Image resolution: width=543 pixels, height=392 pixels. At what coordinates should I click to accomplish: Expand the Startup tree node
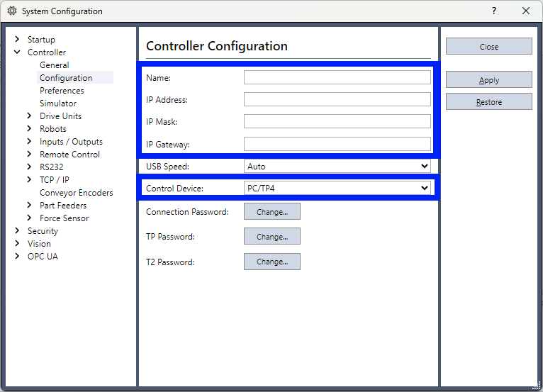click(x=17, y=39)
